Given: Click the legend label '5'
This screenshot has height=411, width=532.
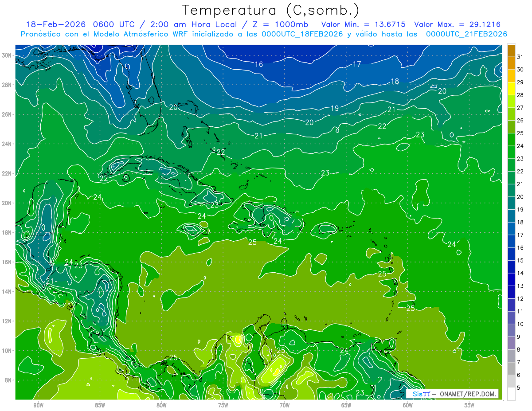Looking at the screenshot, I should (x=519, y=388).
